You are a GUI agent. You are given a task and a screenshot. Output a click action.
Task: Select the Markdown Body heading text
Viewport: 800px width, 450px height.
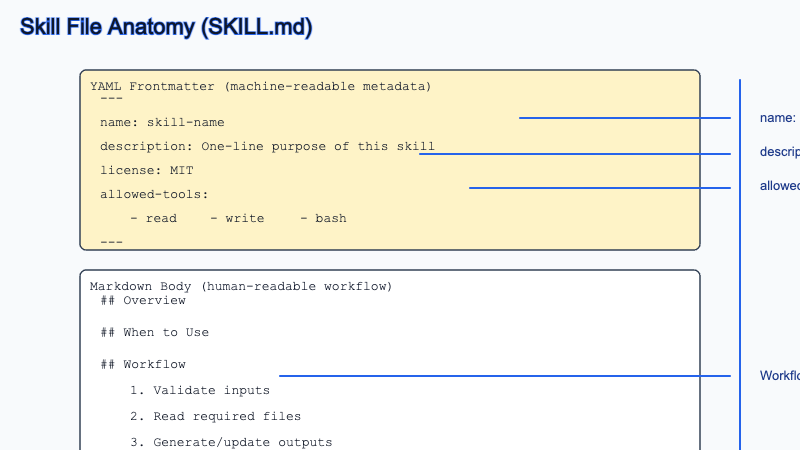pos(241,287)
